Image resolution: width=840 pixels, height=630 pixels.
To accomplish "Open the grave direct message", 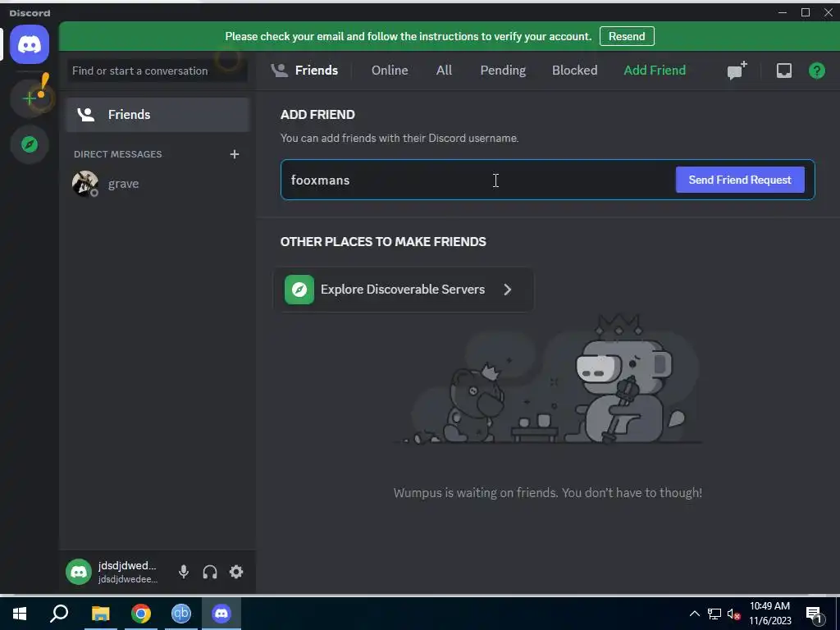I will pos(158,184).
